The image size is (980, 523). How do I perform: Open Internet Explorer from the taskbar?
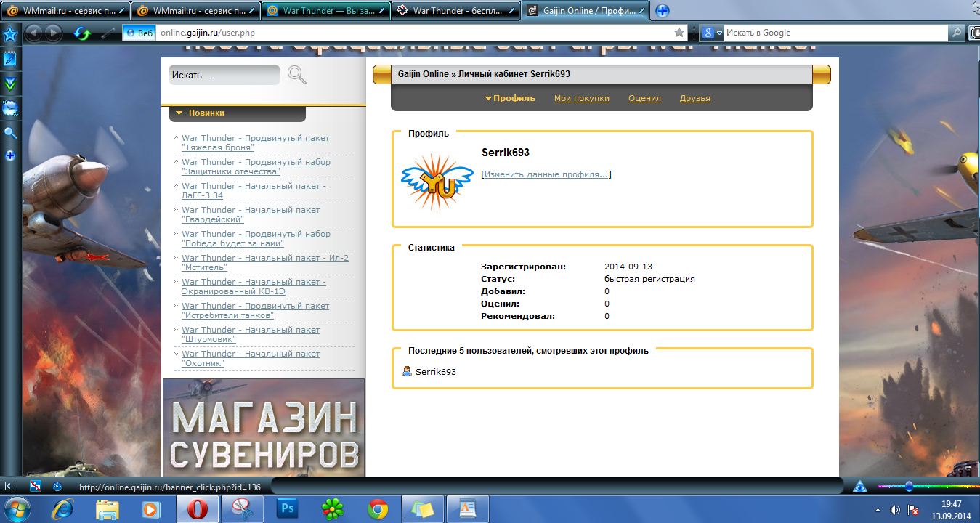pos(62,509)
